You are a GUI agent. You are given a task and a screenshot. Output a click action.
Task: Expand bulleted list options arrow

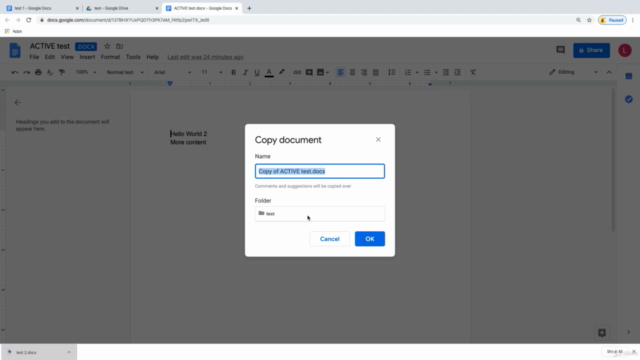pyautogui.click(x=436, y=73)
